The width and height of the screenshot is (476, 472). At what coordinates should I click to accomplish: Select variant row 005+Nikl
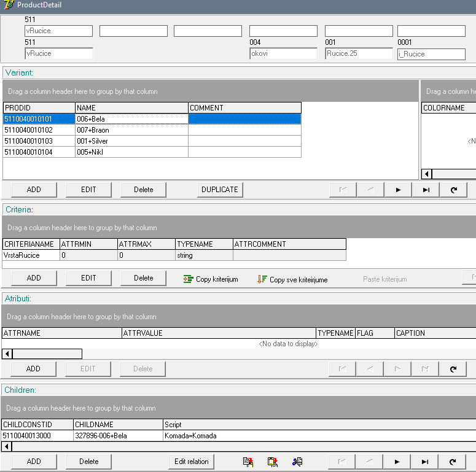pos(152,152)
